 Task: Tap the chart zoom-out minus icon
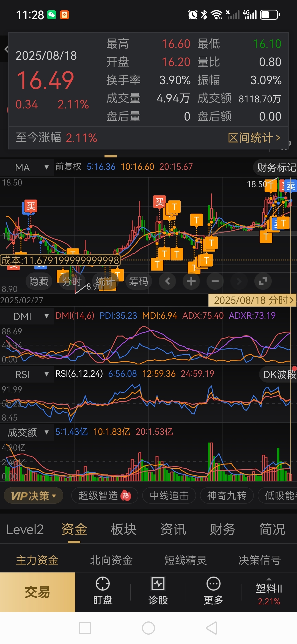(x=215, y=281)
